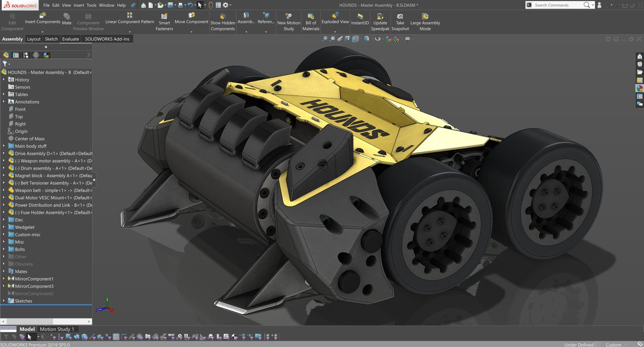
Task: Open the Window menu
Action: [107, 5]
